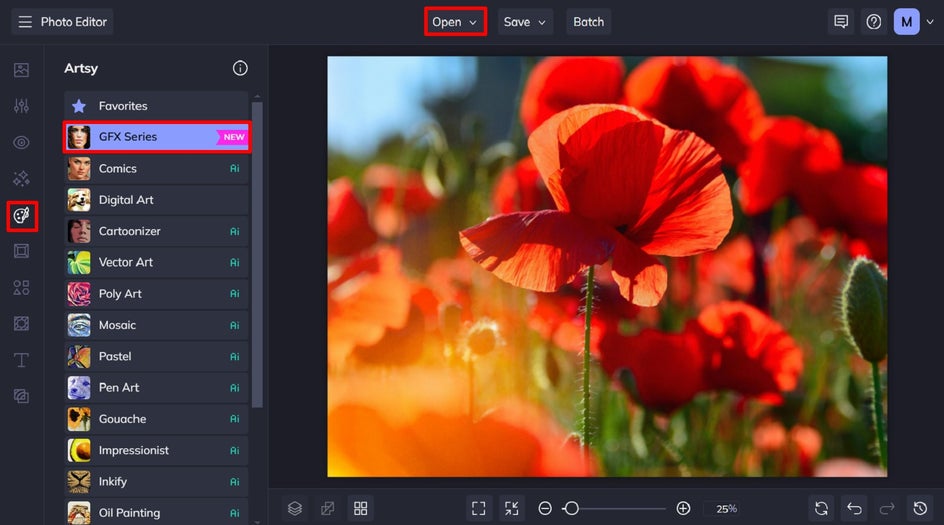Open the Textures sidebar icon

[x=22, y=323]
